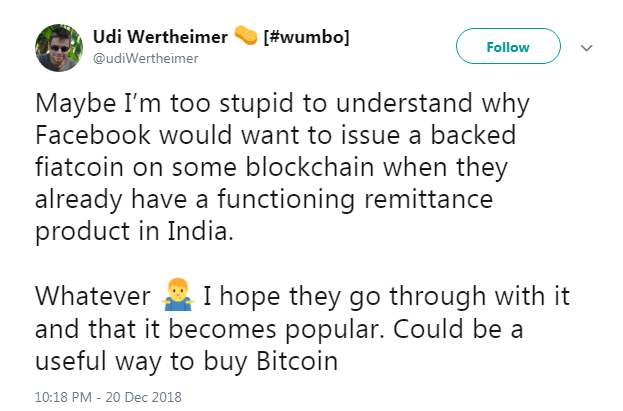
Task: Open the Udi Wertheimer display name link
Action: (x=159, y=37)
